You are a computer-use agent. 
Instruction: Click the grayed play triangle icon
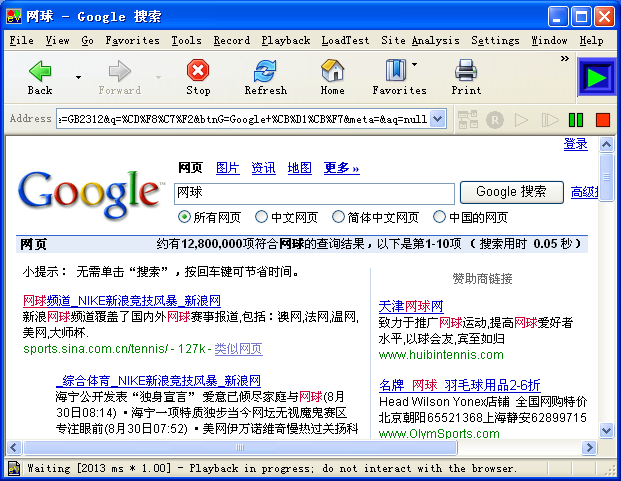click(521, 120)
